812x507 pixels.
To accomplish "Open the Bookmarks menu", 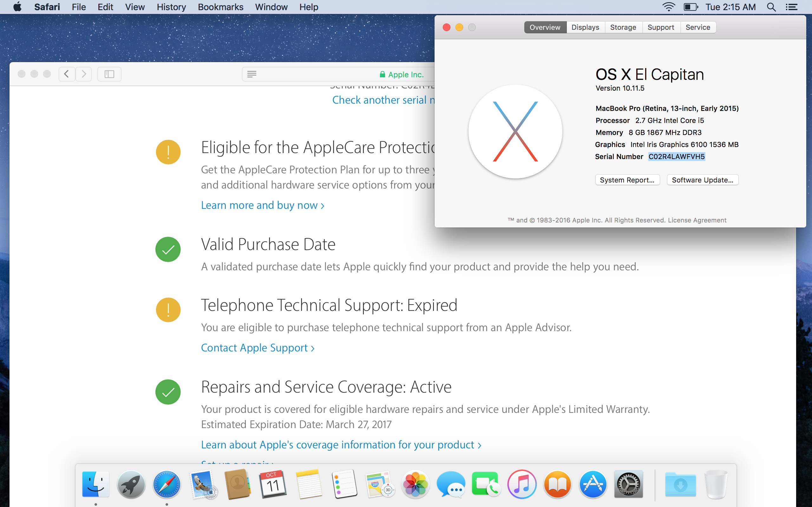I will click(x=220, y=7).
